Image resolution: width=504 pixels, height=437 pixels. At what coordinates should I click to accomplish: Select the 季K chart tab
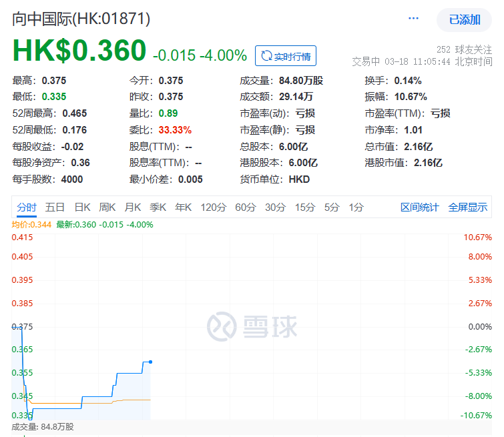click(x=158, y=207)
